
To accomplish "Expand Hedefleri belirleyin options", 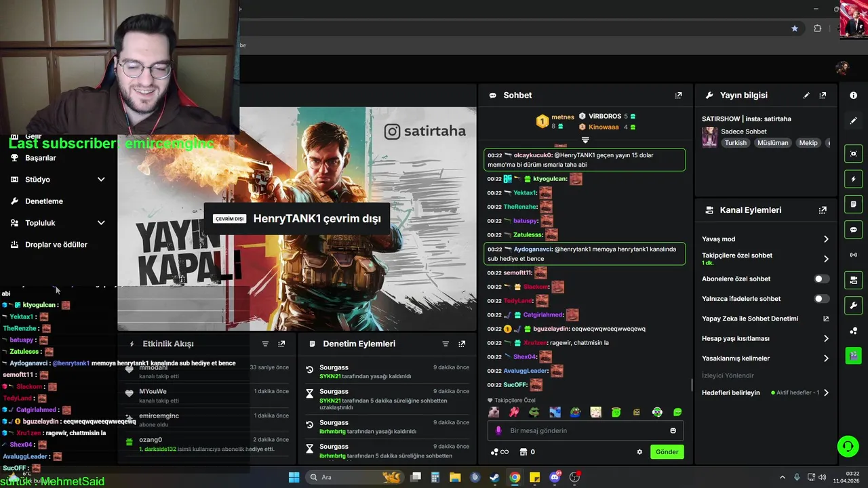I will (826, 392).
